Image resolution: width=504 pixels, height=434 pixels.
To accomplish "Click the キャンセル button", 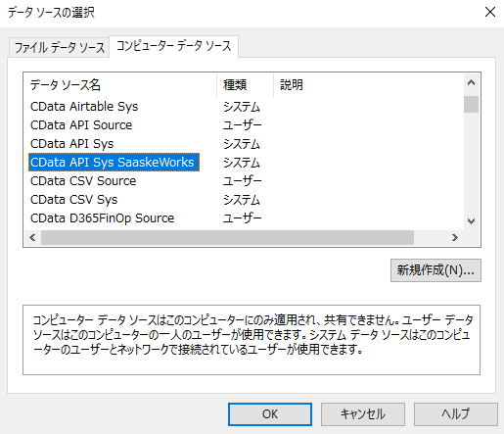I will point(363,414).
